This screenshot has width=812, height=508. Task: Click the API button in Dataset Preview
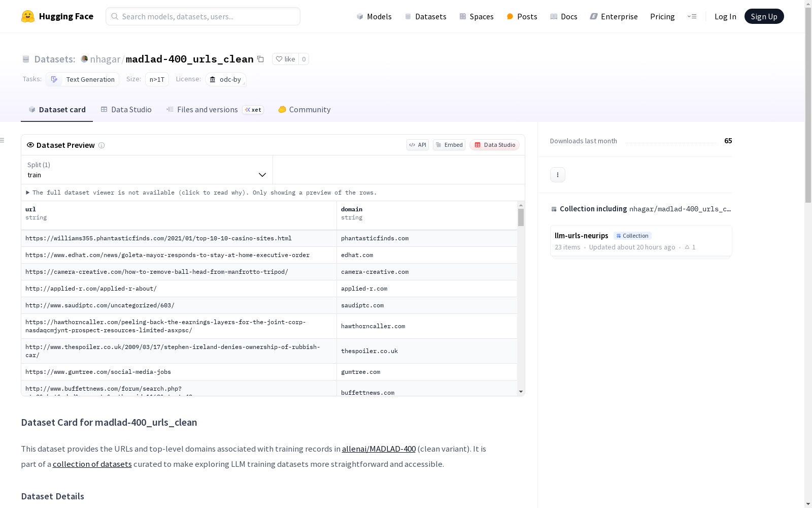[x=418, y=145]
